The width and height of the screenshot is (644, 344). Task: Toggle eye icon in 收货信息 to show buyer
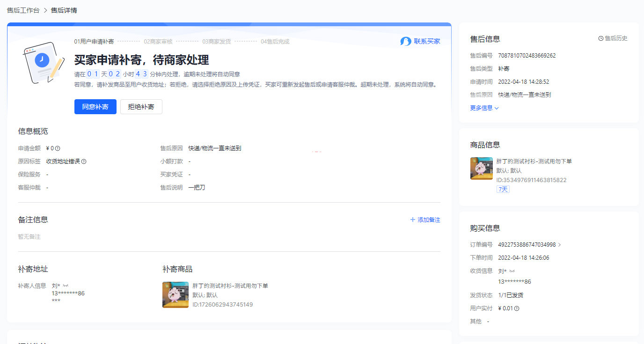click(512, 271)
